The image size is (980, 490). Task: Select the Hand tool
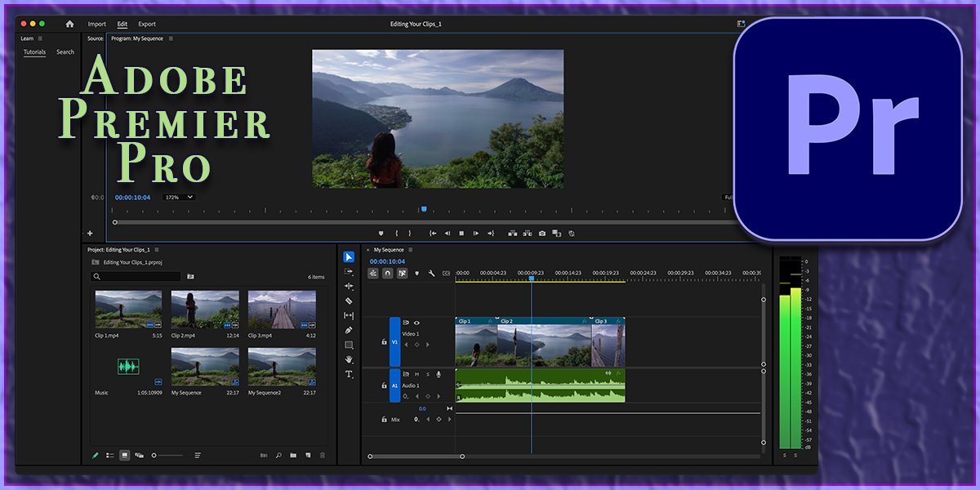[349, 359]
